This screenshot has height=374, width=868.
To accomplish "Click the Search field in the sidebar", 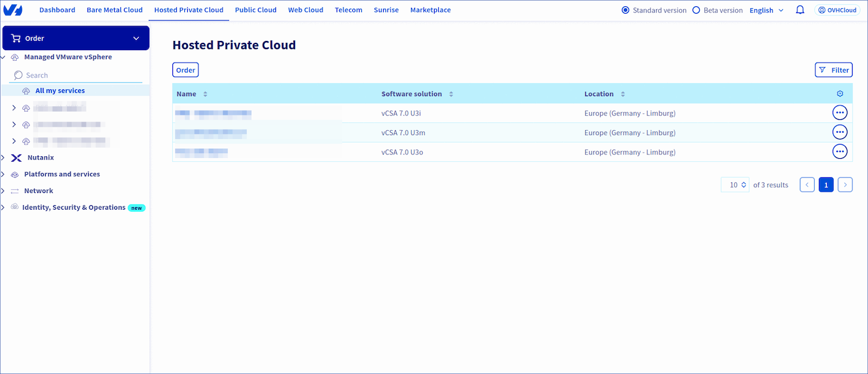I will [74, 74].
